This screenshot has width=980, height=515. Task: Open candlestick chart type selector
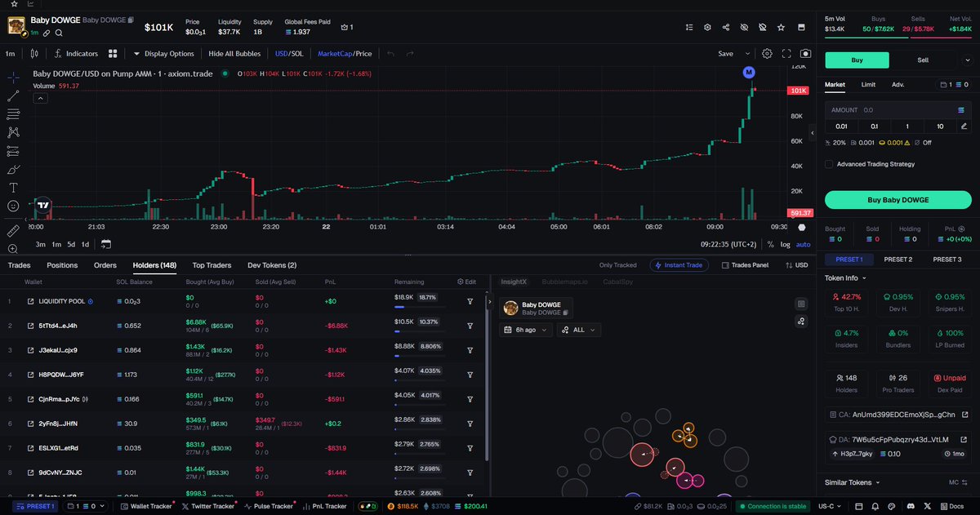(x=33, y=54)
